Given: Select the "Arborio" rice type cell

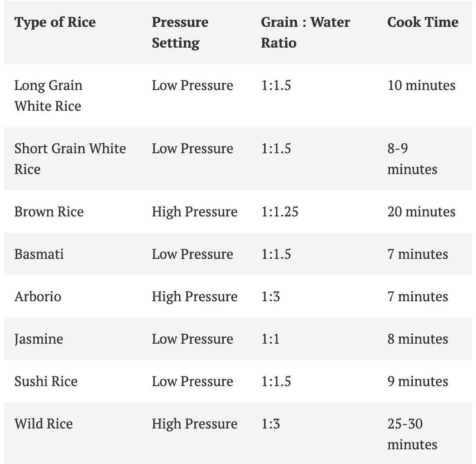Looking at the screenshot, I should pos(38,296).
